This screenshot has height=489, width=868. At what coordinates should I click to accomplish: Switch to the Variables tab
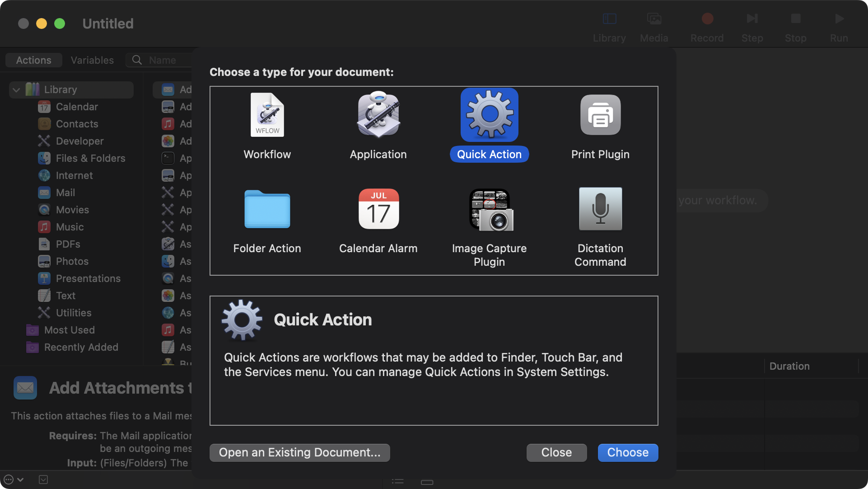(92, 60)
